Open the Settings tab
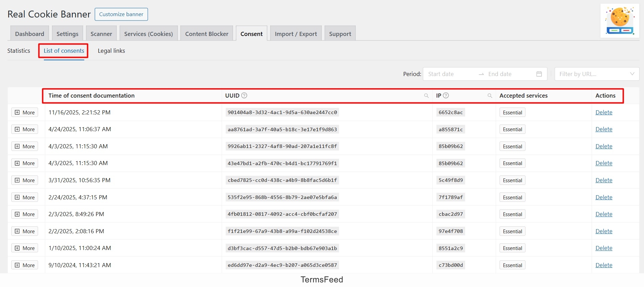 click(x=67, y=34)
